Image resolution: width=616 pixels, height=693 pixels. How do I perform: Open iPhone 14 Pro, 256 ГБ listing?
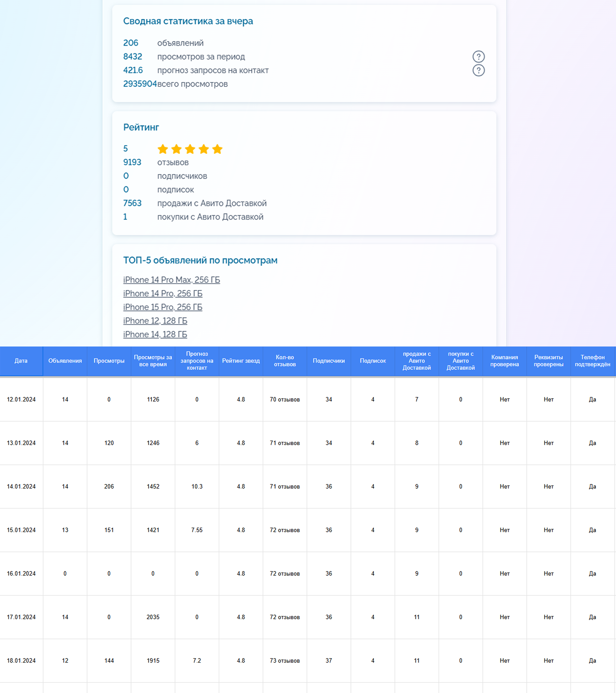(163, 294)
